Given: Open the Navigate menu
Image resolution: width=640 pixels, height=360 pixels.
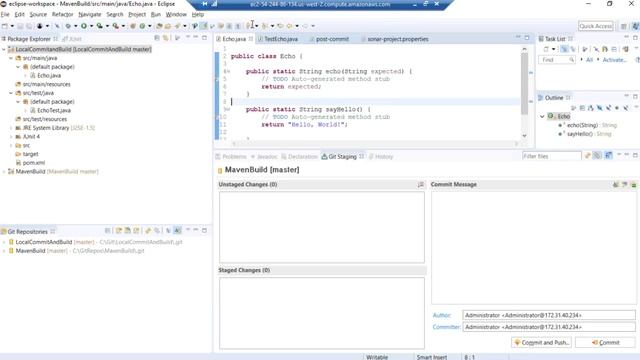Looking at the screenshot, I should [x=90, y=14].
